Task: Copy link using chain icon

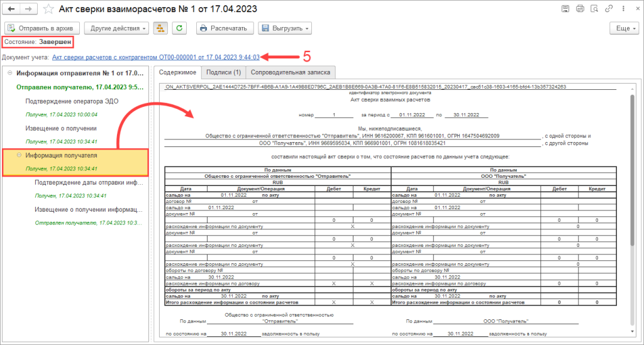Action: pyautogui.click(x=608, y=9)
